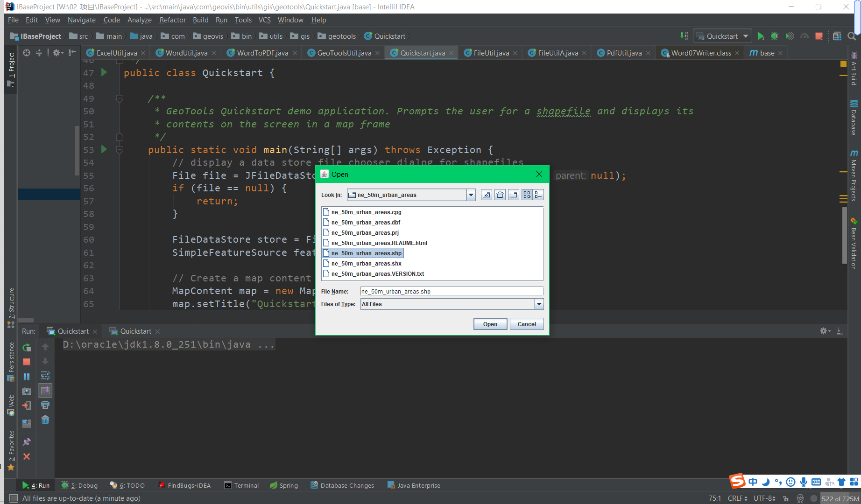The image size is (861, 504).
Task: Switch file chooser to details list view
Action: coord(538,195)
